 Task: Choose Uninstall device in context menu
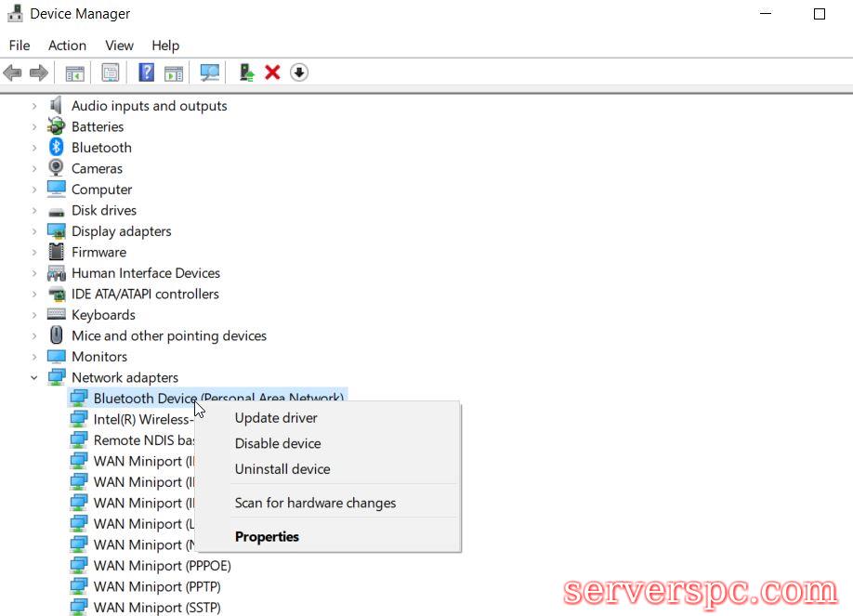(282, 469)
